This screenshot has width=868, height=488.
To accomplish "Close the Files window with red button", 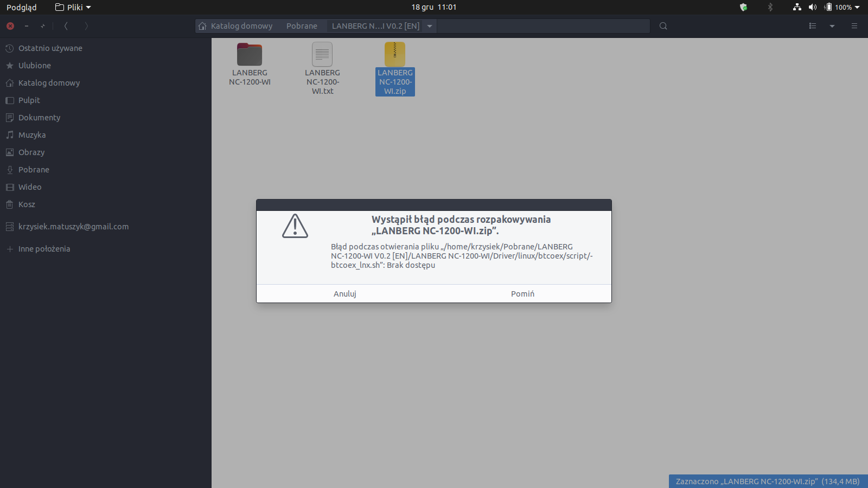I will pyautogui.click(x=10, y=26).
